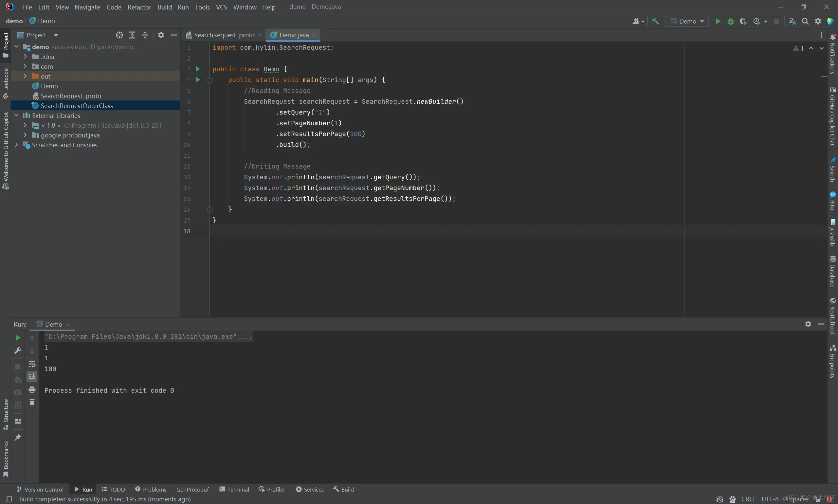
Task: Click the Collapse All icon in Project panel
Action: [x=145, y=35]
